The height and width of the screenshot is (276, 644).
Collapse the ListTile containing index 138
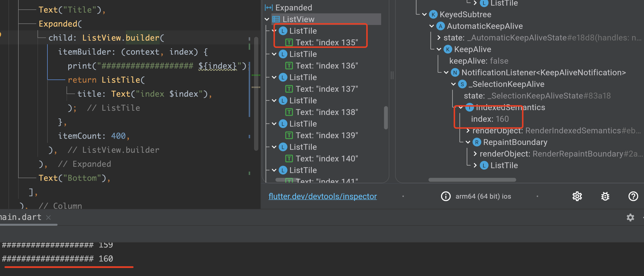[274, 101]
